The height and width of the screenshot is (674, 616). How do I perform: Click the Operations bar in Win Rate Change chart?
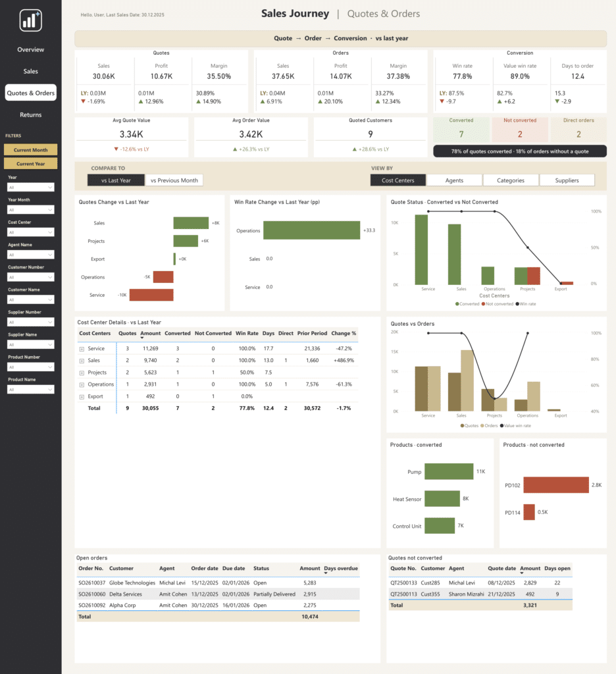click(312, 230)
